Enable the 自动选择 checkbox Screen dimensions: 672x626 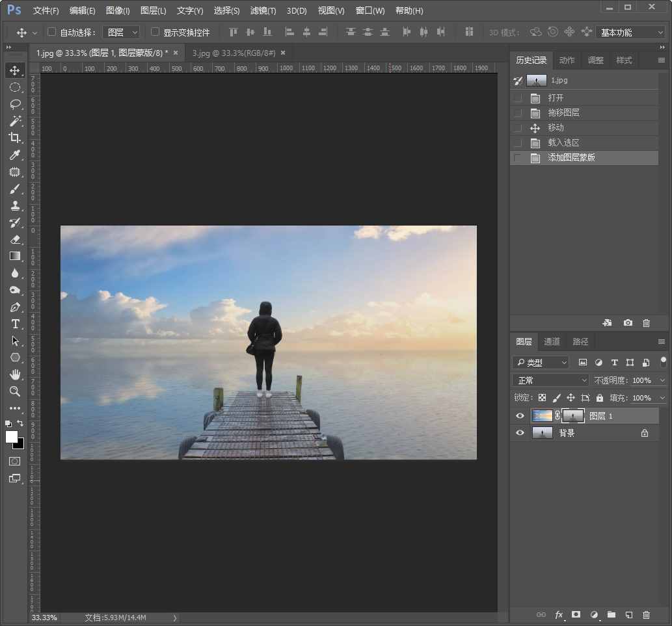click(x=52, y=32)
